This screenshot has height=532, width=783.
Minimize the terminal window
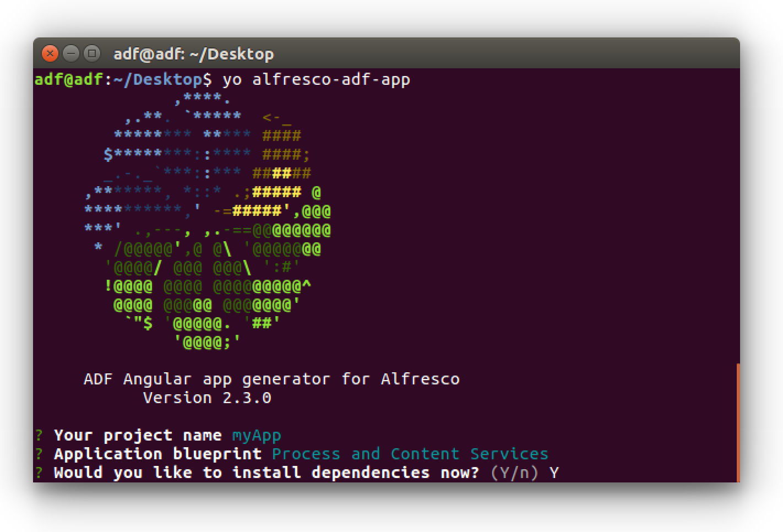point(71,53)
